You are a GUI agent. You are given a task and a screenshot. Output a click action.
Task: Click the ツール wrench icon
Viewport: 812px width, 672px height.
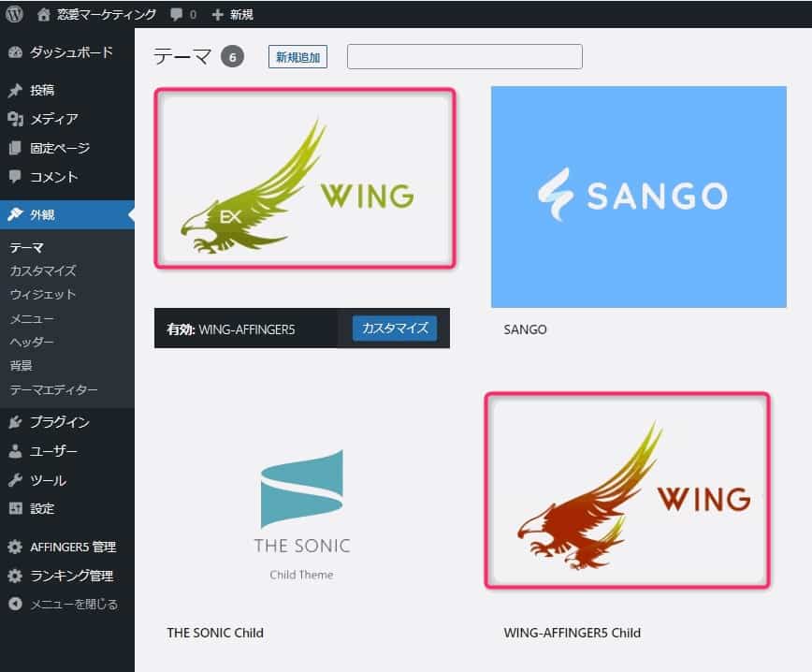pos(16,480)
